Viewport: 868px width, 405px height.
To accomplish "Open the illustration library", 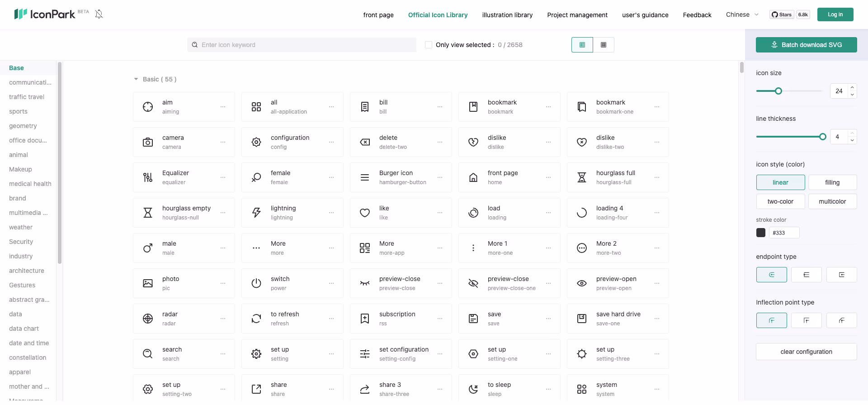I will pos(507,15).
